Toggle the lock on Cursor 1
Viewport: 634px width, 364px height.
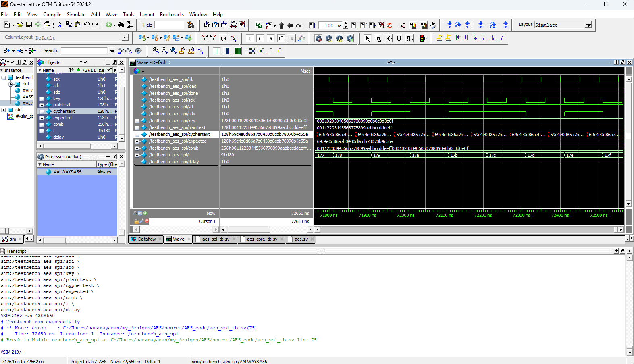pyautogui.click(x=136, y=221)
